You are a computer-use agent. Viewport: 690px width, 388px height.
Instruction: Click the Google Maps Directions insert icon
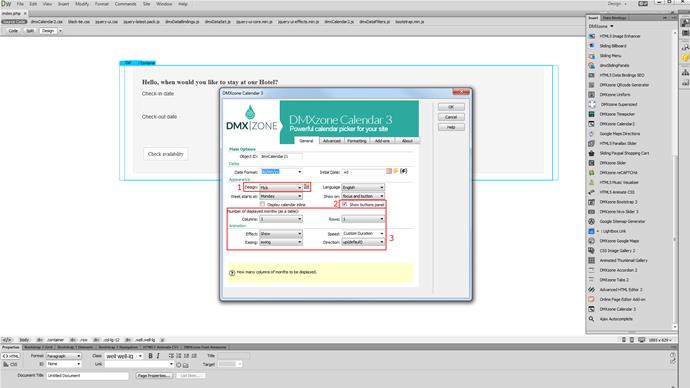click(x=591, y=134)
